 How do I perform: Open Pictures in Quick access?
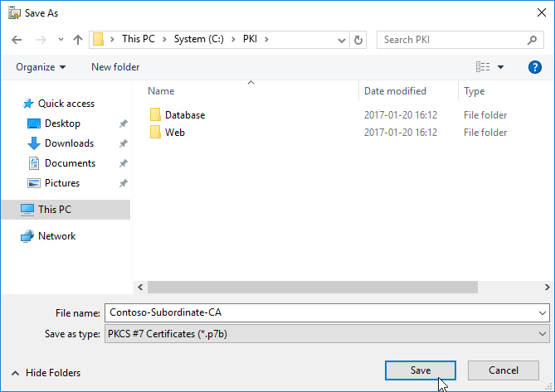pos(62,183)
